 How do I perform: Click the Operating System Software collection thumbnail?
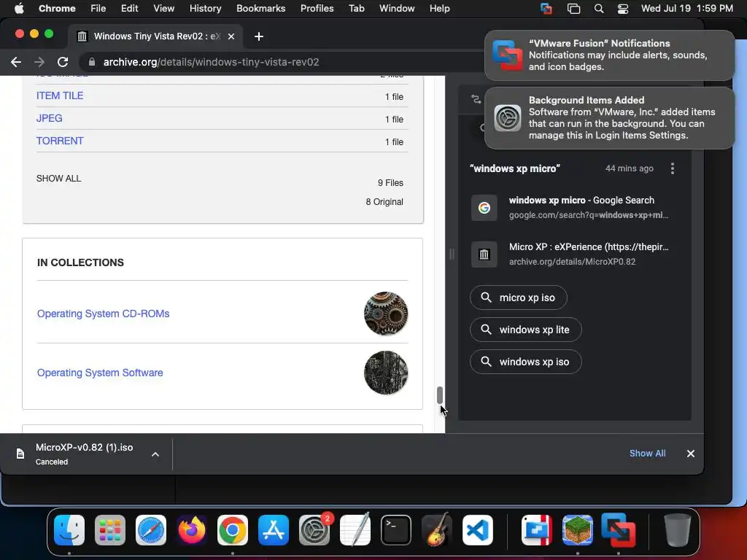click(x=386, y=373)
